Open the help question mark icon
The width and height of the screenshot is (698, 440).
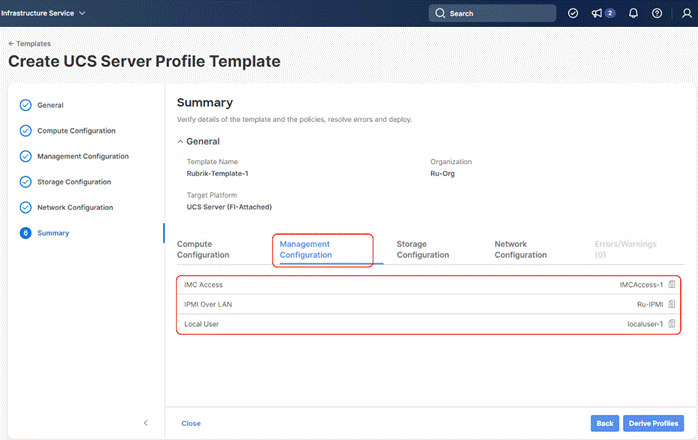click(x=657, y=13)
